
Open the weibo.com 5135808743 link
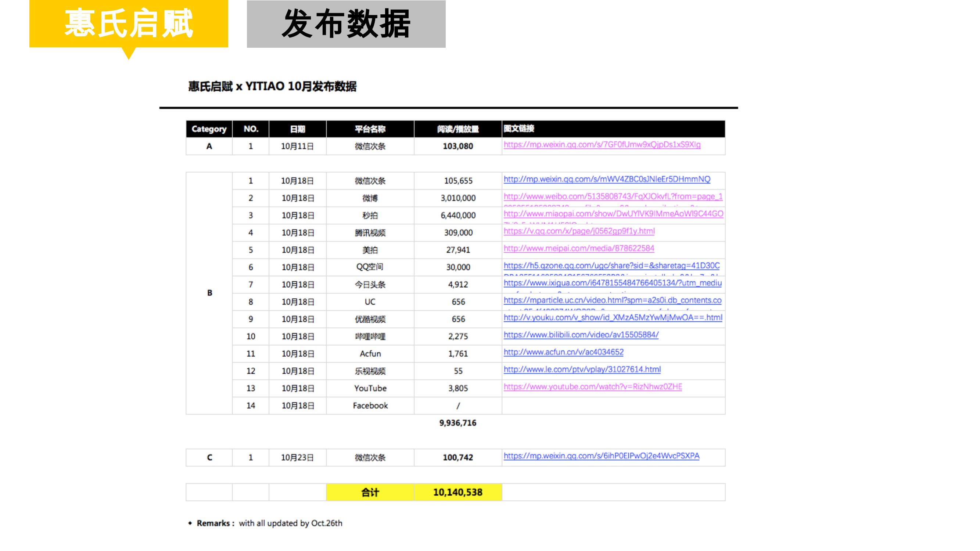(613, 197)
